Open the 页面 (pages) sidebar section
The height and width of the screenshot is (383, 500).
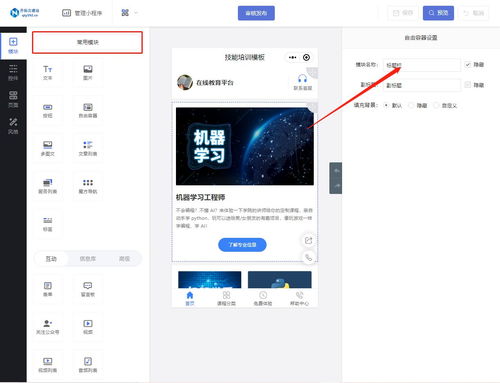point(13,99)
